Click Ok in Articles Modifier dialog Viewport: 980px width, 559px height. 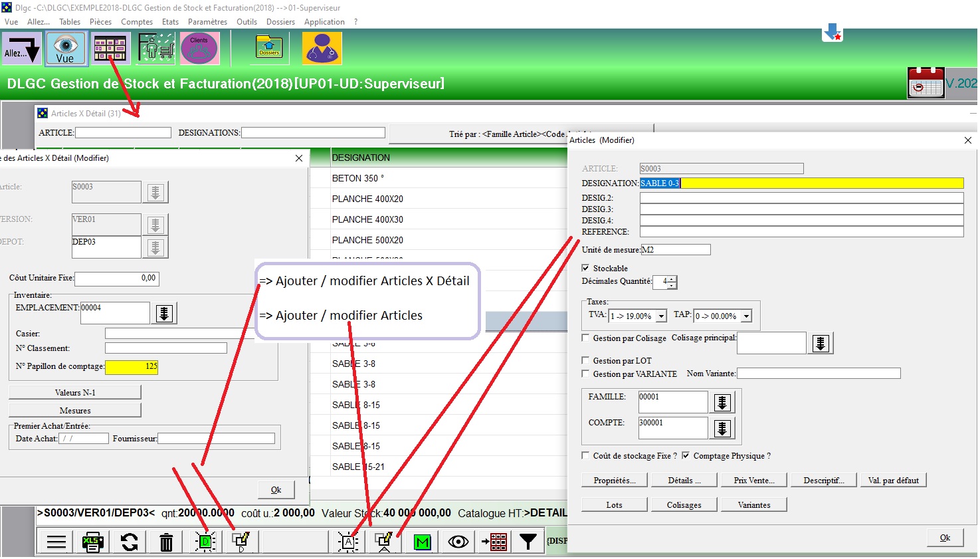(945, 538)
